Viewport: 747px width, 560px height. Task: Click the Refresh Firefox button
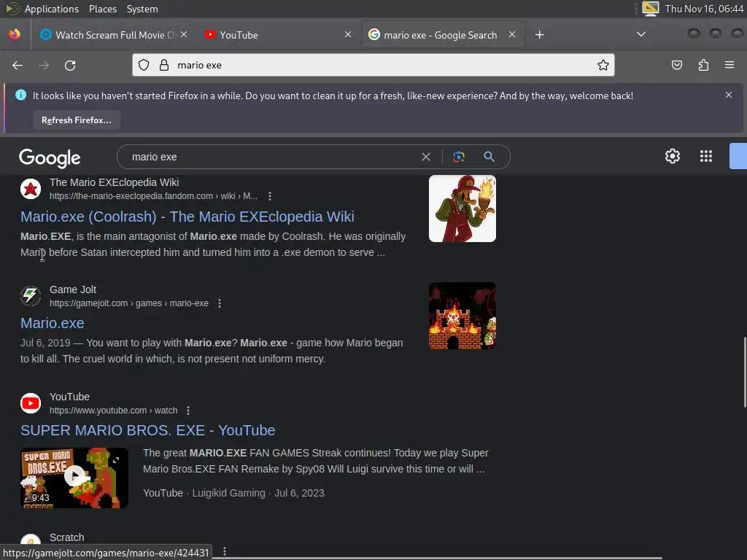pos(76,120)
